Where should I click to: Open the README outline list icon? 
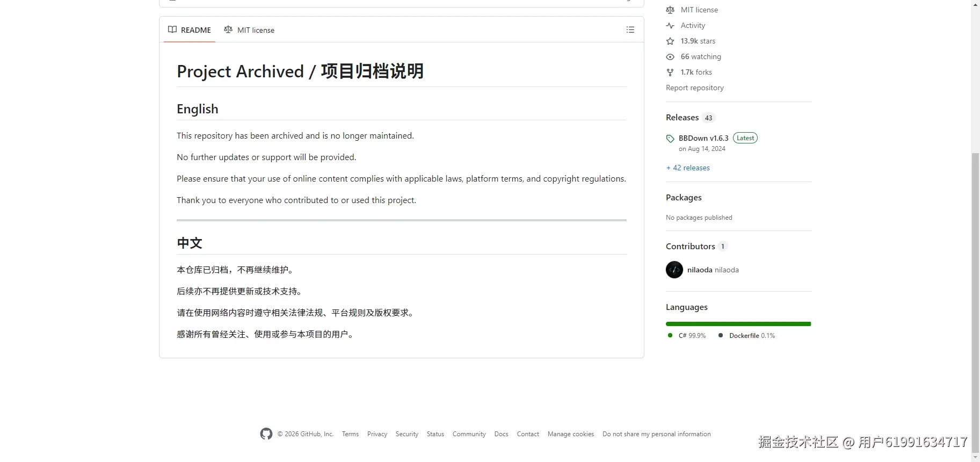click(630, 30)
